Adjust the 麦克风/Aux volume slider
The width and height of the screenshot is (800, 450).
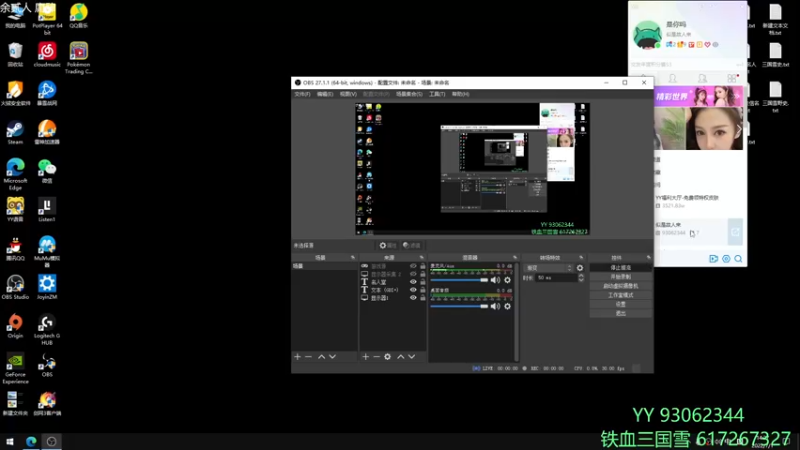click(459, 280)
